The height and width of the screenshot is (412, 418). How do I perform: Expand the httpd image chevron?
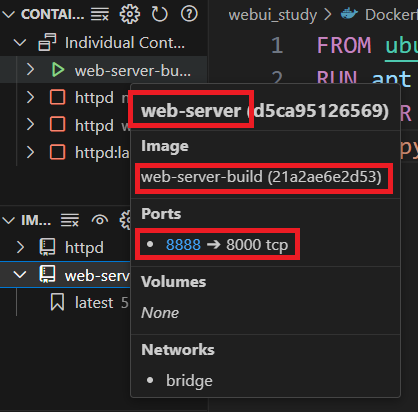tap(20, 248)
